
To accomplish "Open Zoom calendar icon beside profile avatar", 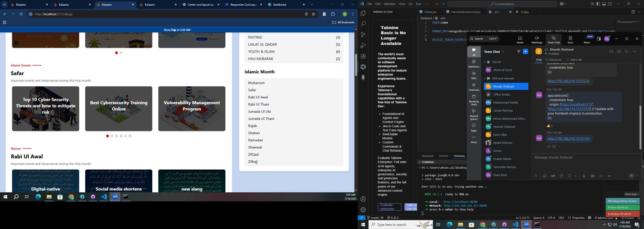I will coord(599,39).
